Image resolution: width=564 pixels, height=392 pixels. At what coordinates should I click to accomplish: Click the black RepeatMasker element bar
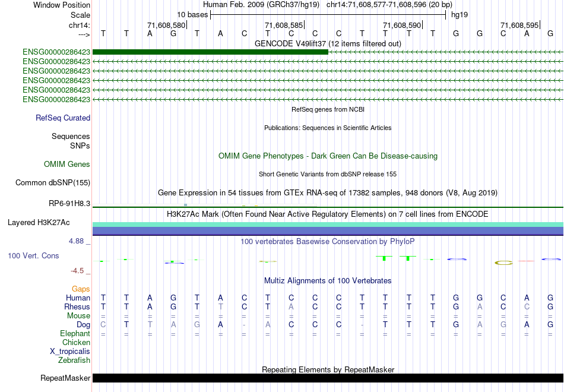328,378
